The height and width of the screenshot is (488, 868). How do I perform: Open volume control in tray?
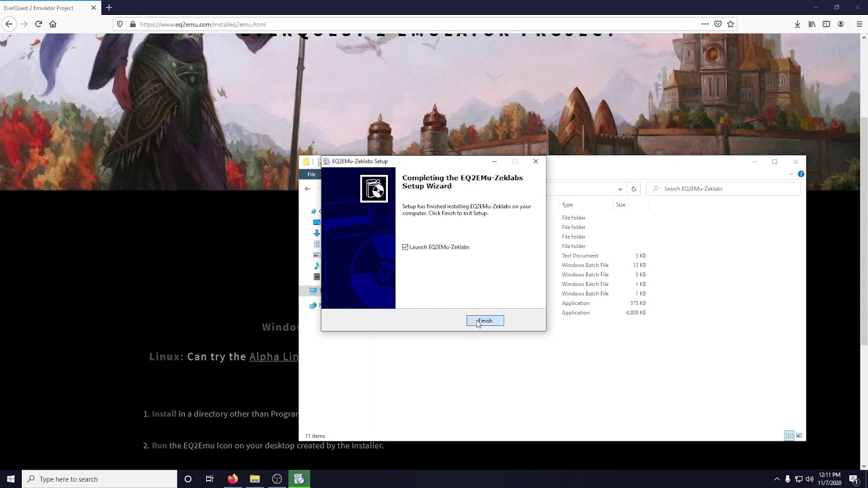[810, 479]
